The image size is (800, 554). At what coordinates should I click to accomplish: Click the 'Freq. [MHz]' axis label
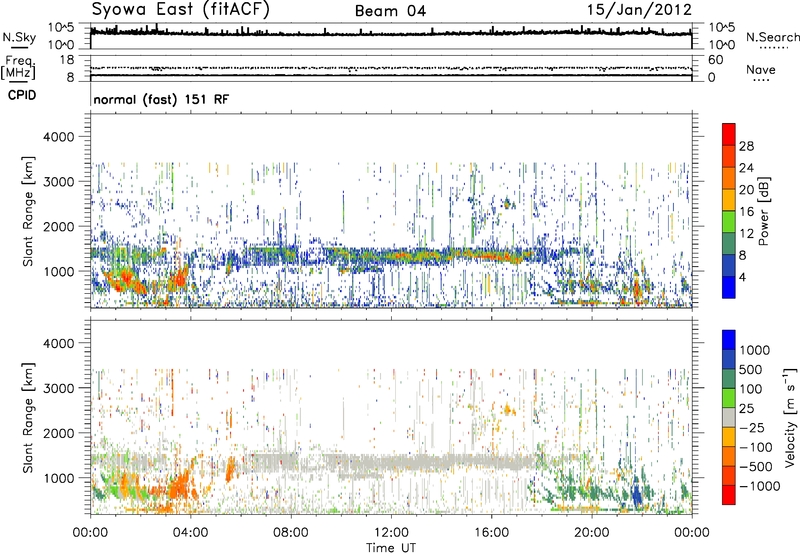click(18, 68)
